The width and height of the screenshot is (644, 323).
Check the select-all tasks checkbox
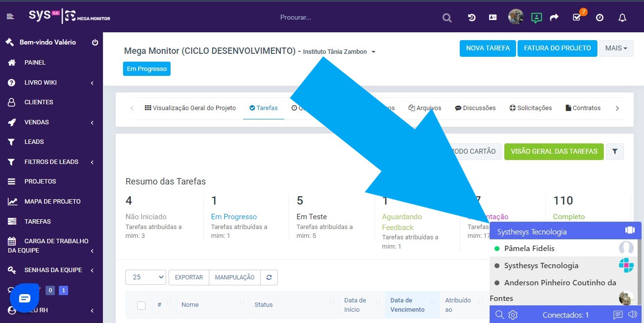coord(141,305)
